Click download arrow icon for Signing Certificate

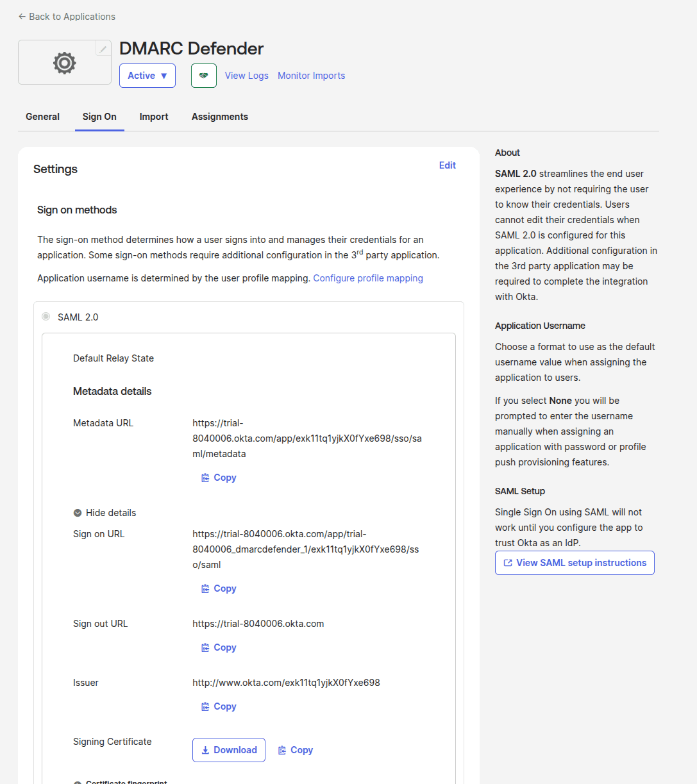pyautogui.click(x=205, y=750)
